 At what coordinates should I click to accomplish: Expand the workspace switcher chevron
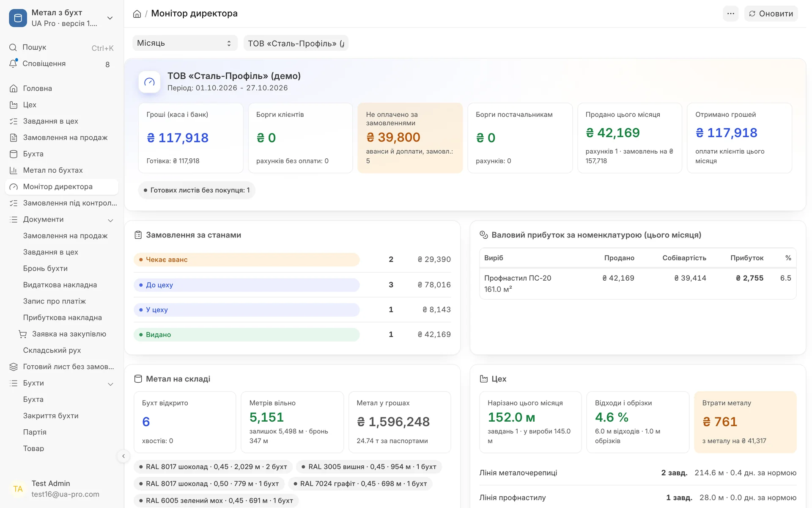coord(110,18)
